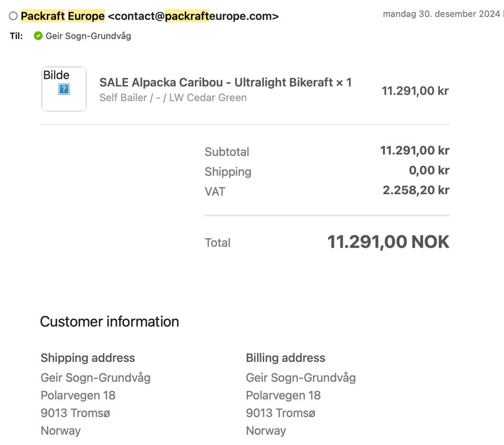
Task: Click the Til: label
Action: point(16,36)
